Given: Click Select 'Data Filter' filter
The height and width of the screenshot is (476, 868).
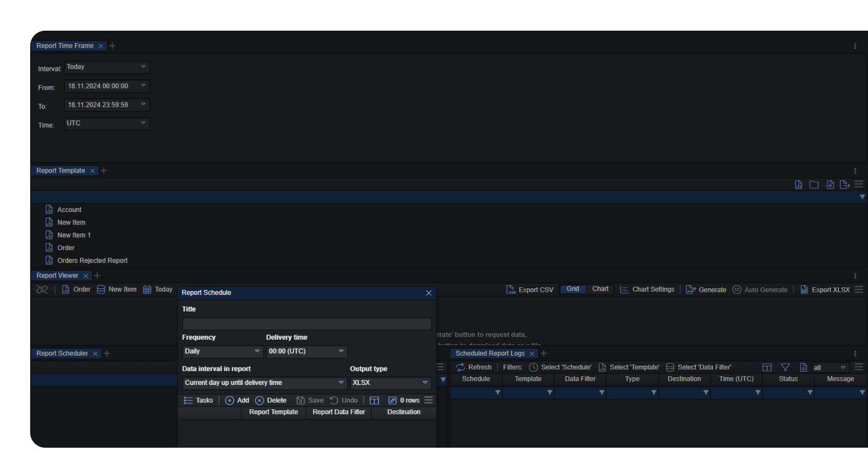Looking at the screenshot, I should 698,367.
